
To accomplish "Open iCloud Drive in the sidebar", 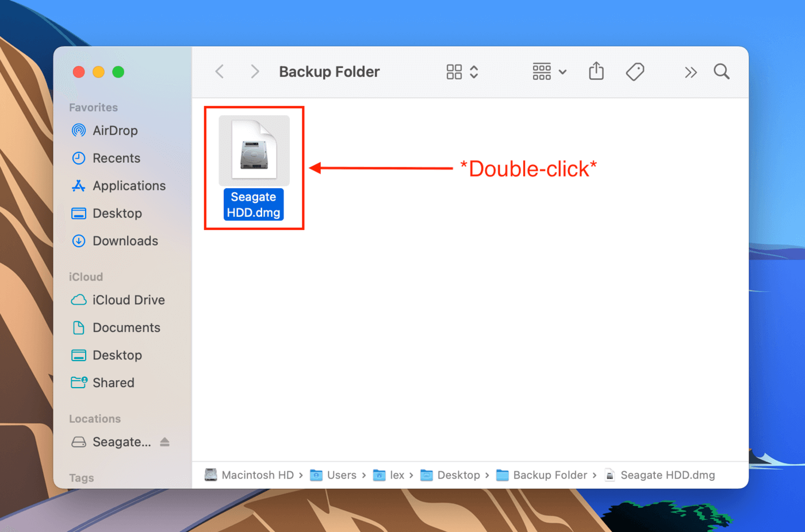I will [x=129, y=300].
